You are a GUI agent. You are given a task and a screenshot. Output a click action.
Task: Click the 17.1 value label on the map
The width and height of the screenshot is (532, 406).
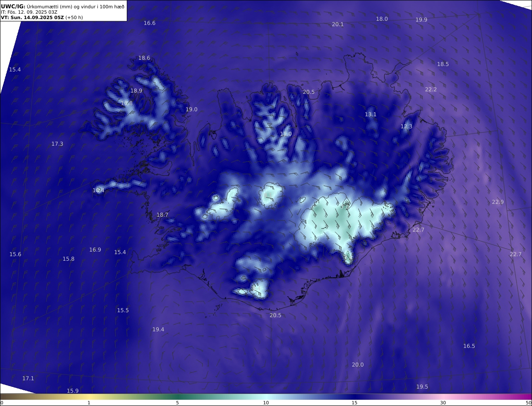pyautogui.click(x=28, y=379)
